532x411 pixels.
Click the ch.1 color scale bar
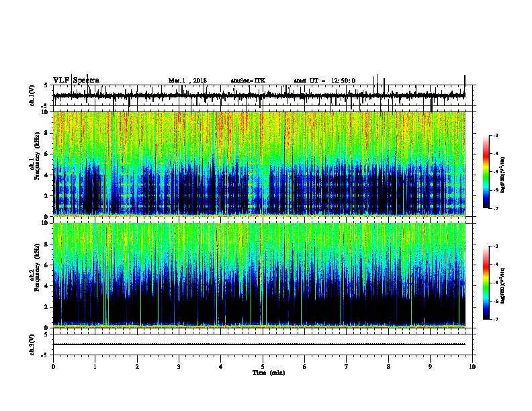tap(486, 172)
